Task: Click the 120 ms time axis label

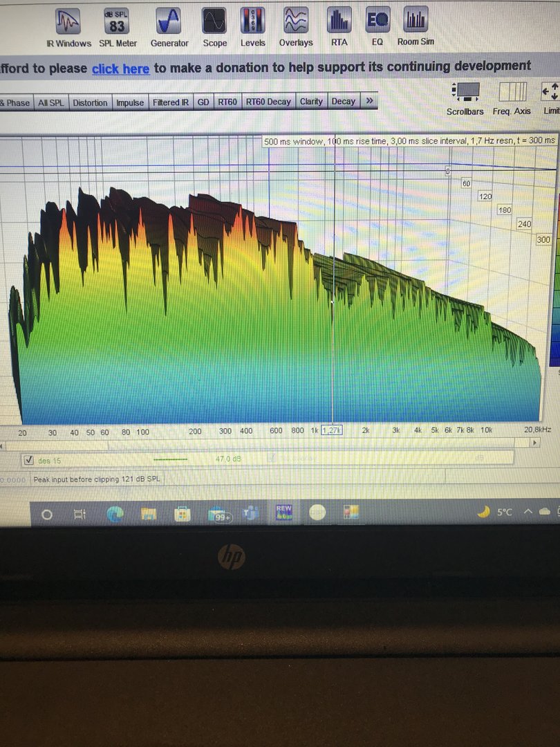Action: (x=485, y=196)
